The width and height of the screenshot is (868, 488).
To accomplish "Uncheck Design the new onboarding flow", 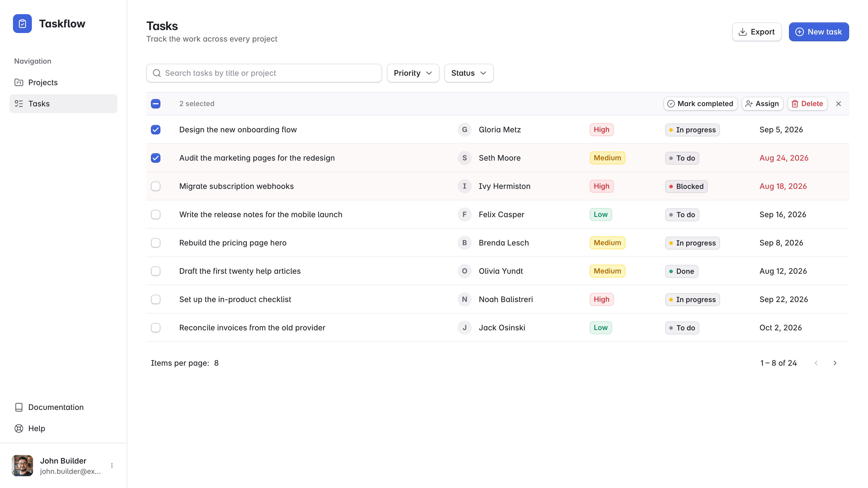I will [x=156, y=130].
